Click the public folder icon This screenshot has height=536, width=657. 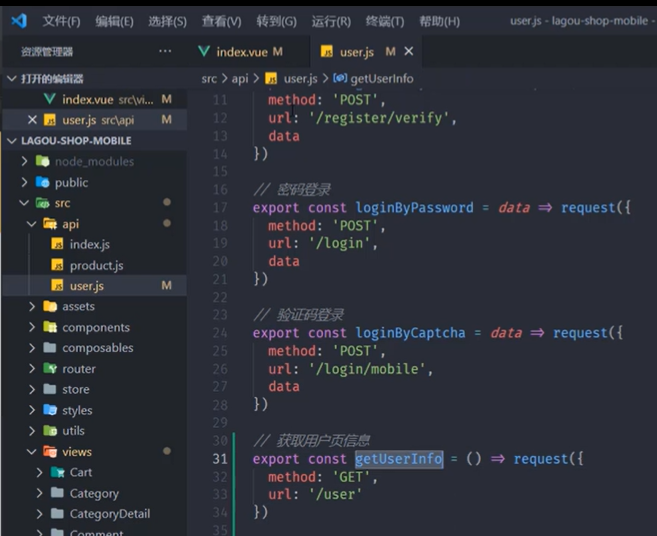point(42,181)
